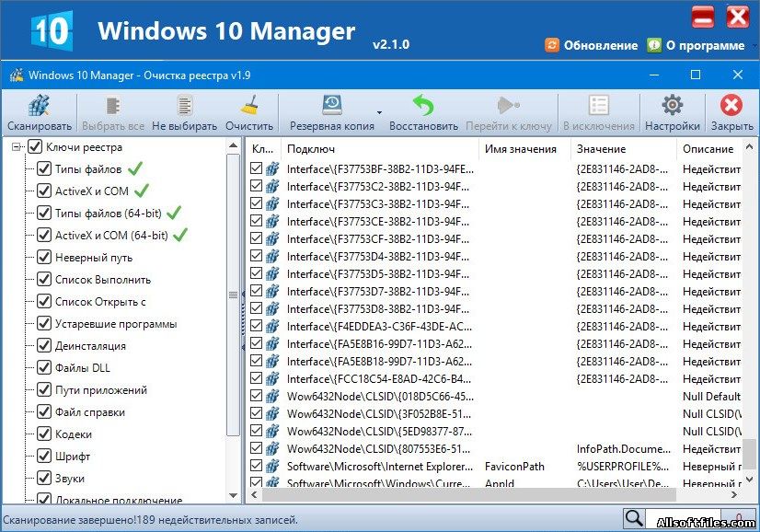Sort by Подключ column header
The height and width of the screenshot is (532, 760).
point(381,149)
